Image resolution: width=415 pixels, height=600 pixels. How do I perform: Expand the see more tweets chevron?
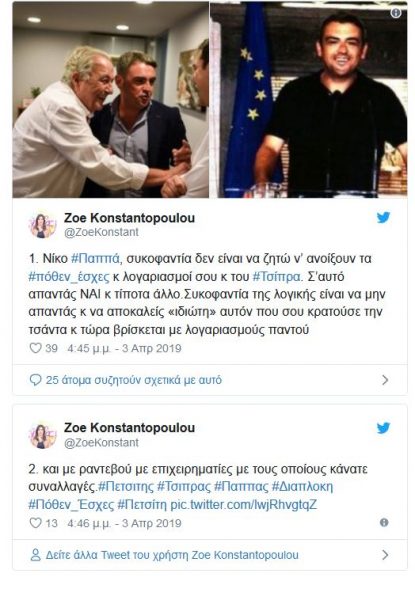(385, 555)
